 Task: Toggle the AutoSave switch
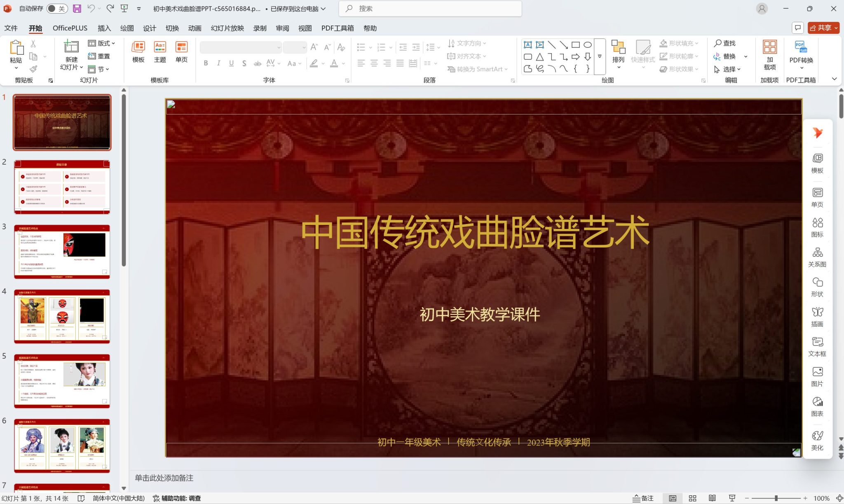[x=56, y=8]
